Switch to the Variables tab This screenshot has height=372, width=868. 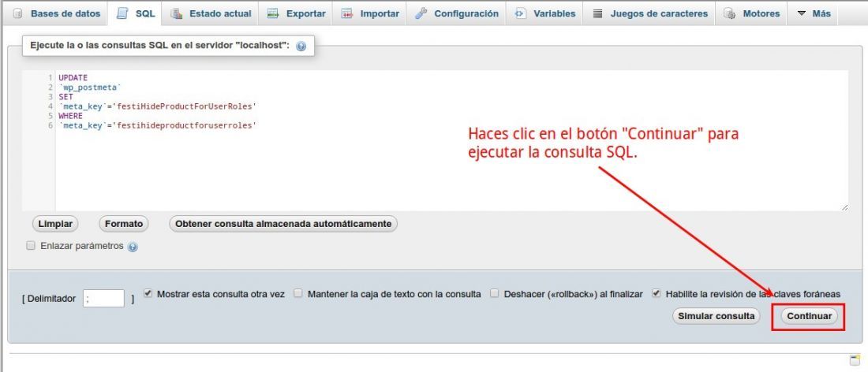click(544, 13)
